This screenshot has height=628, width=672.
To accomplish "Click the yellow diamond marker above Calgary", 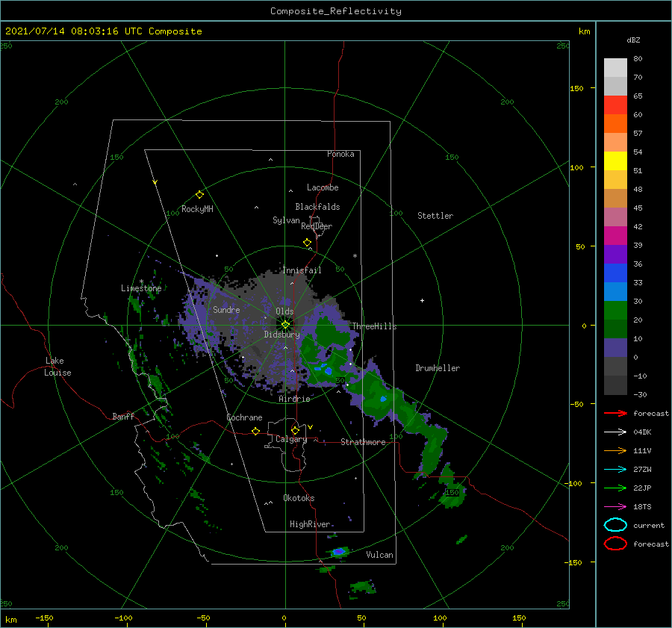I will pyautogui.click(x=295, y=430).
